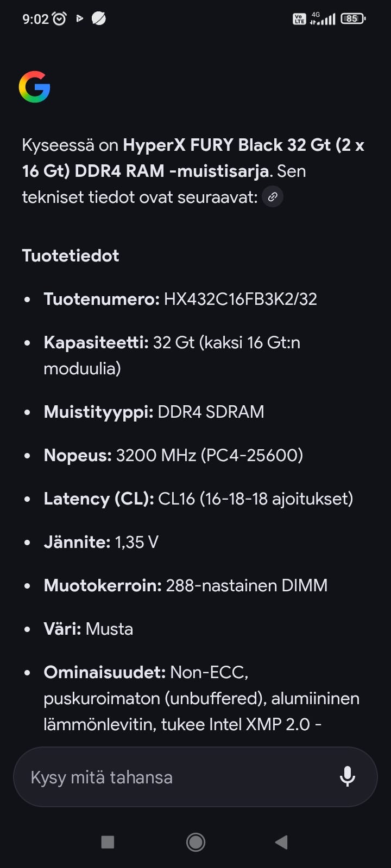Viewport: 391px width, 868px height.
Task: Tap the battery level indicator
Action: [352, 19]
